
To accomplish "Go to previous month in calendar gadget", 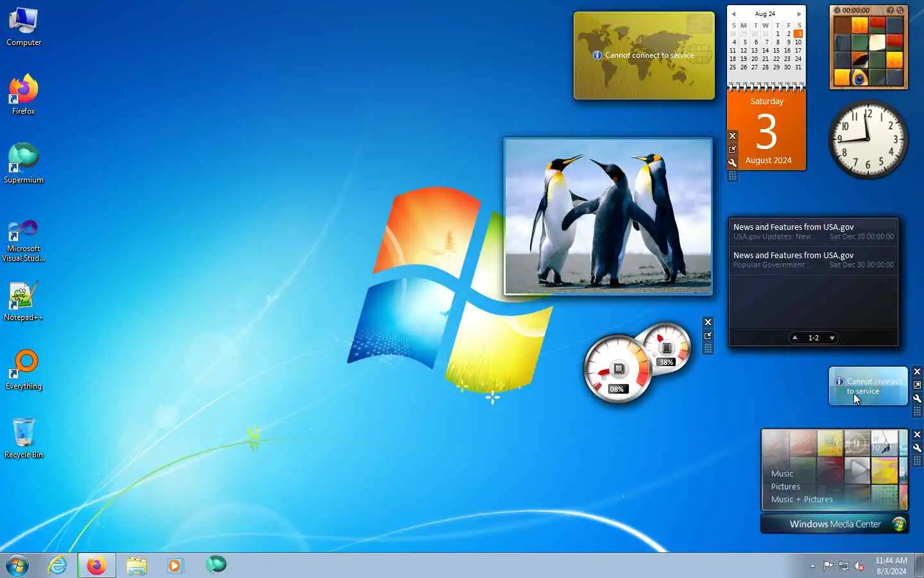I will (x=733, y=13).
